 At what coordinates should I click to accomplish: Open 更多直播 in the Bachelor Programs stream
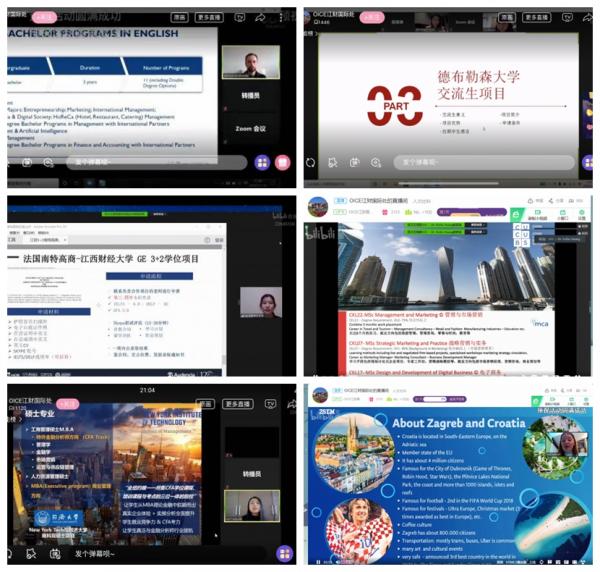coord(209,18)
